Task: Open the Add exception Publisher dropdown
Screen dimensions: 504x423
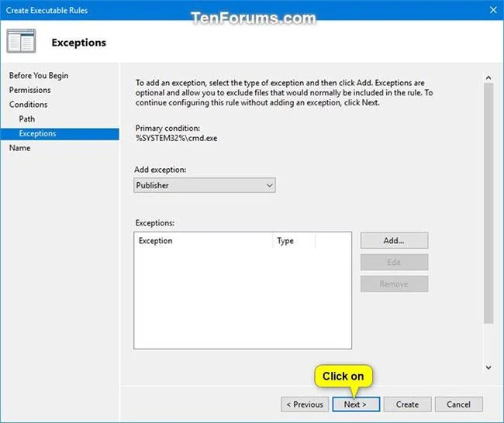Action: click(205, 185)
